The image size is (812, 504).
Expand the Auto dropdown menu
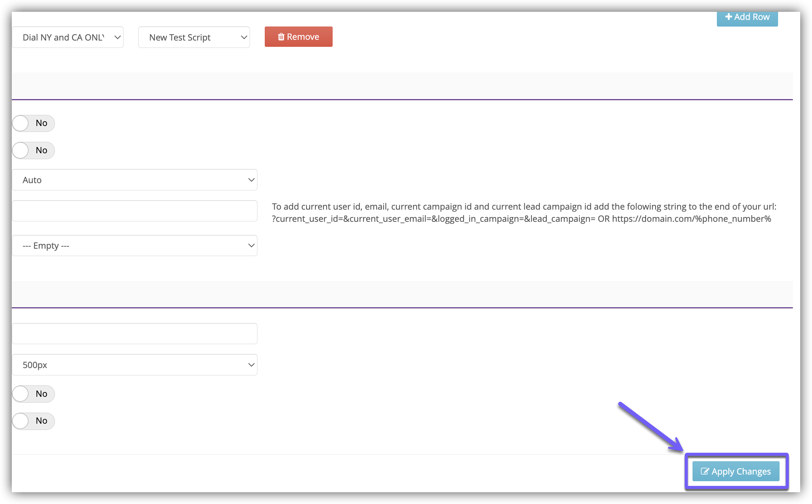click(x=135, y=180)
